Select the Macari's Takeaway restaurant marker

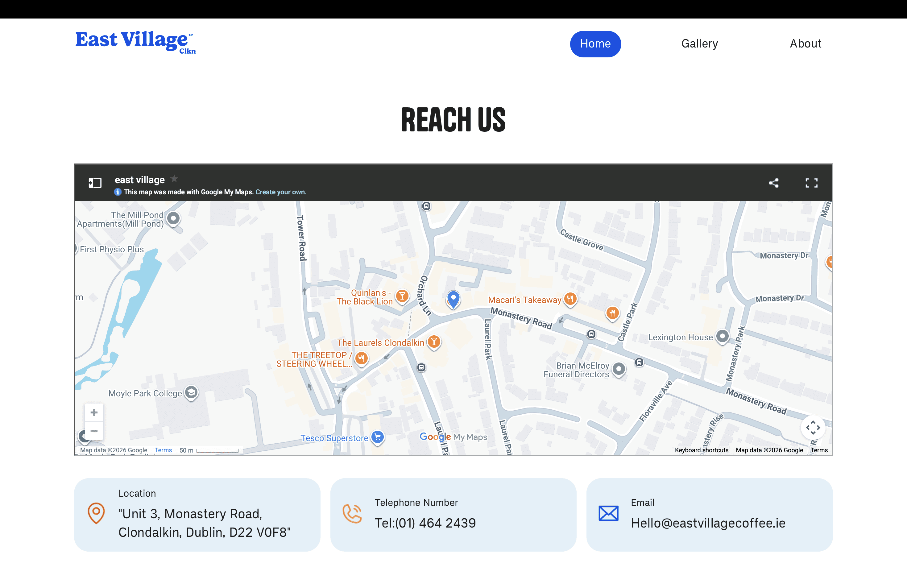[x=570, y=299]
